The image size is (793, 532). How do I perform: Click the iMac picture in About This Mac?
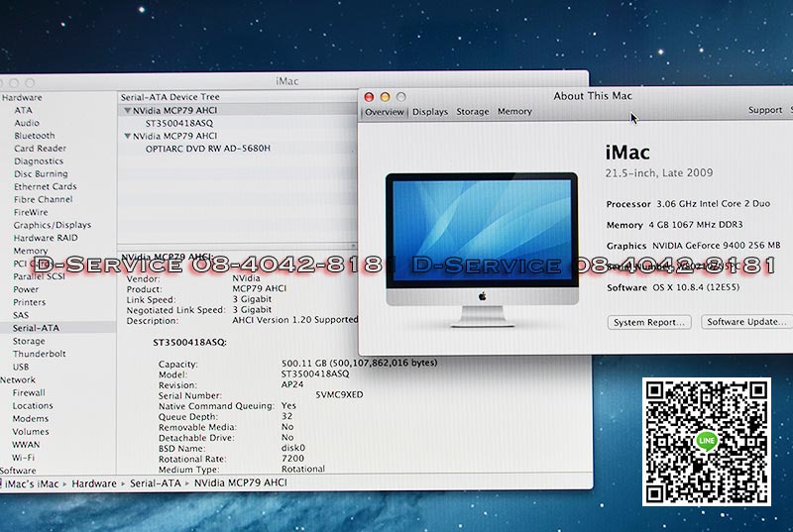pyautogui.click(x=482, y=250)
